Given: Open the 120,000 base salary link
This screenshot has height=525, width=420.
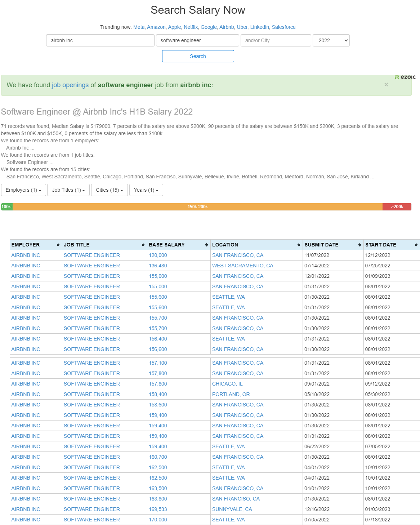Looking at the screenshot, I should [x=158, y=255].
